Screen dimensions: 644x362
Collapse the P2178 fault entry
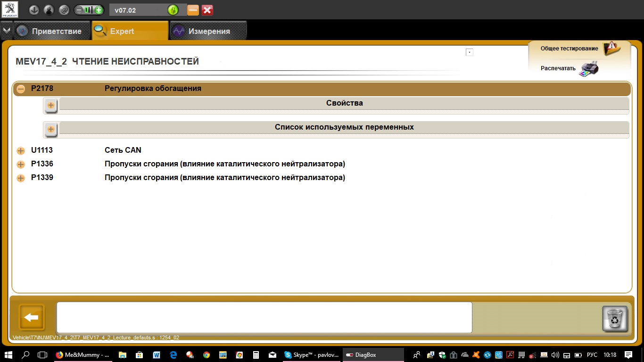pyautogui.click(x=21, y=89)
